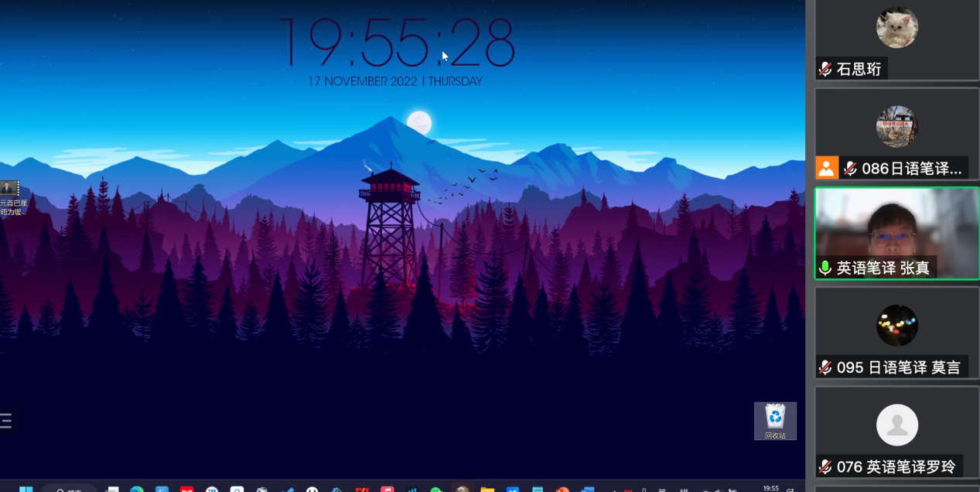This screenshot has width=980, height=492.
Task: Click the cat avatar of 石思珩
Action: (x=897, y=28)
